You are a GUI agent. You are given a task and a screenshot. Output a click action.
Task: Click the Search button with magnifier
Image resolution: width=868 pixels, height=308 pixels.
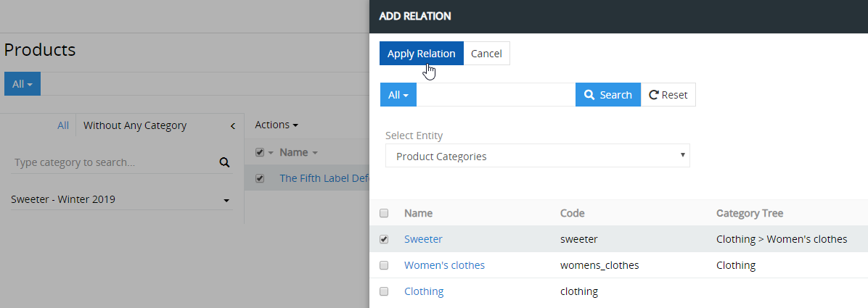[x=607, y=95]
